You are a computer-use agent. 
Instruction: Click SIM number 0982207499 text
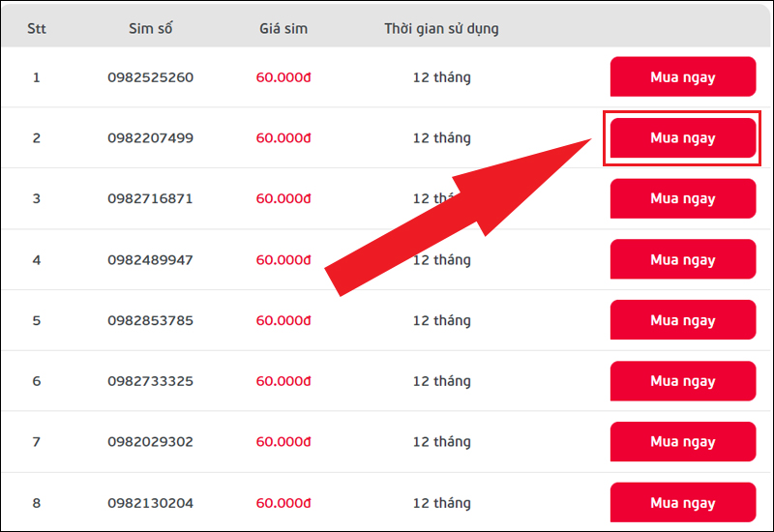[150, 137]
